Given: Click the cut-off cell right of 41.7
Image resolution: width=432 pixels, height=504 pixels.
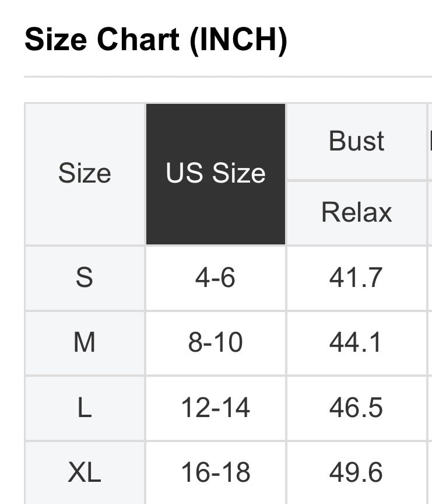Looking at the screenshot, I should [430, 278].
